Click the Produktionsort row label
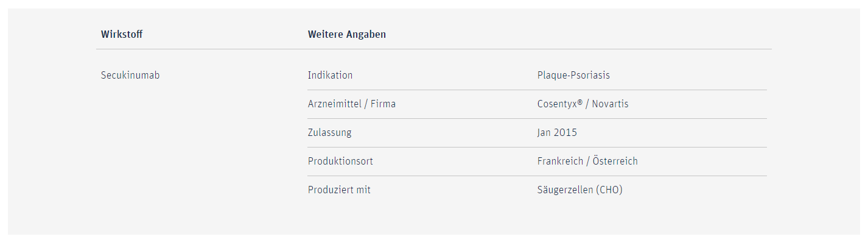868x242 pixels. (x=340, y=162)
